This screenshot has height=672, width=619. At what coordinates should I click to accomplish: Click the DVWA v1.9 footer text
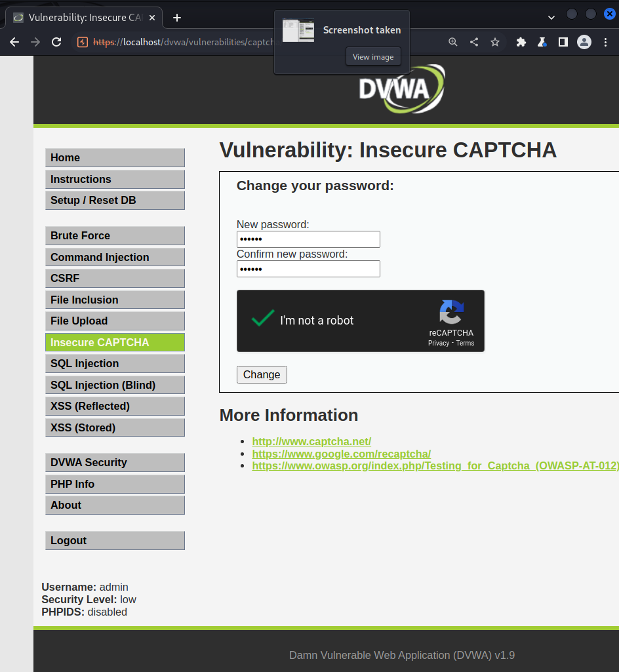point(402,656)
